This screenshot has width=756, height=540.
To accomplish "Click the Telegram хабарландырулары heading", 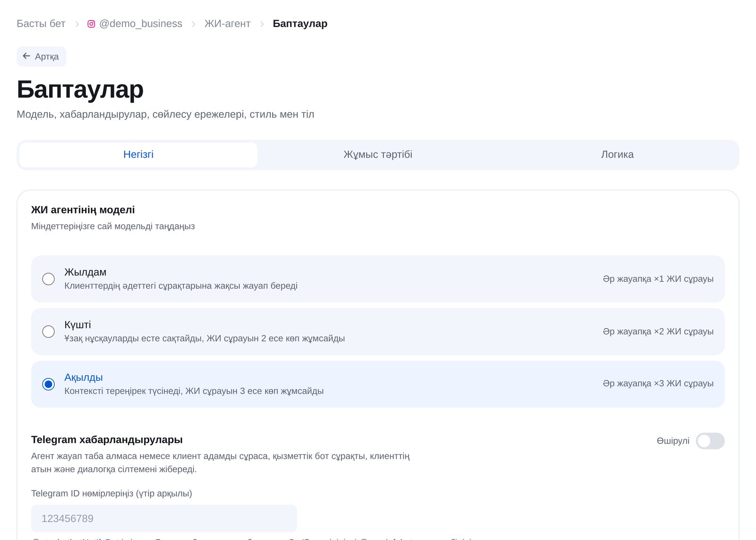I will click(107, 440).
